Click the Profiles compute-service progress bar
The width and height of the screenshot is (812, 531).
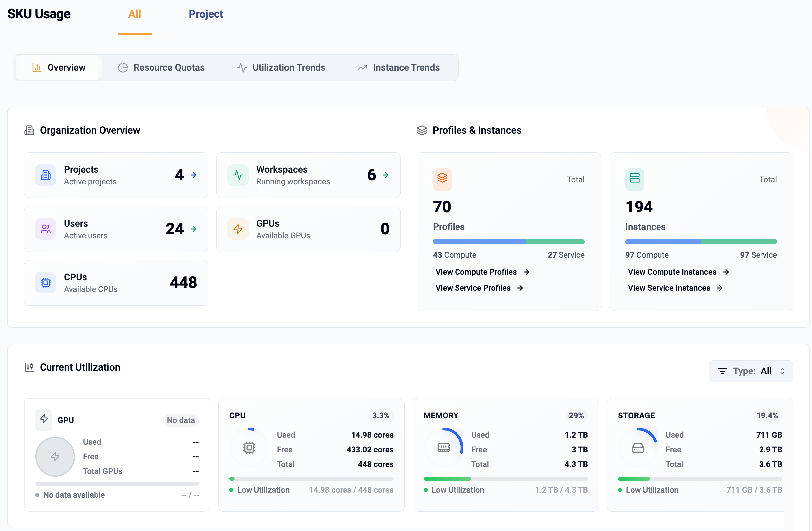coord(508,242)
